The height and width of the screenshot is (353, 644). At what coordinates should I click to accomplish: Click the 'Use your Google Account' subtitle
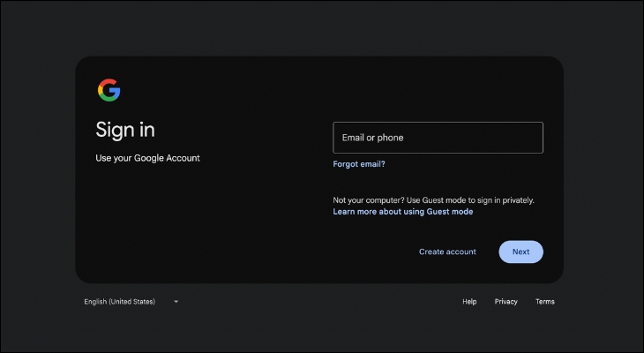click(147, 158)
